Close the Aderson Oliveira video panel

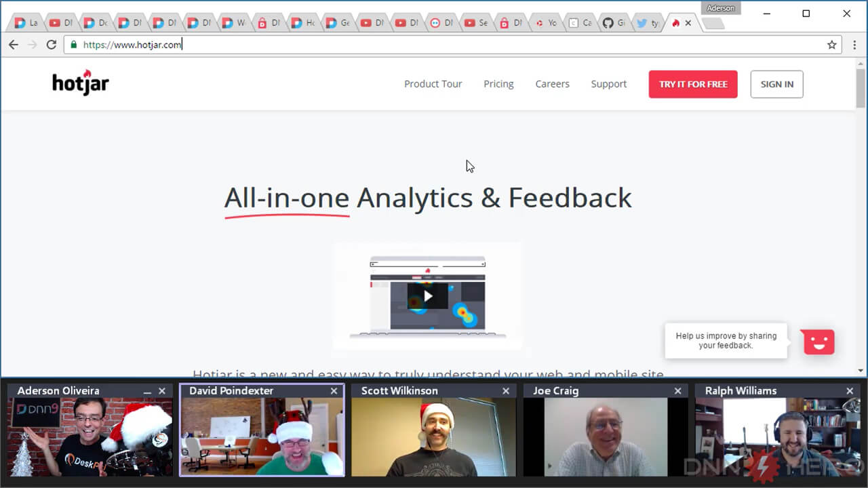click(x=162, y=391)
